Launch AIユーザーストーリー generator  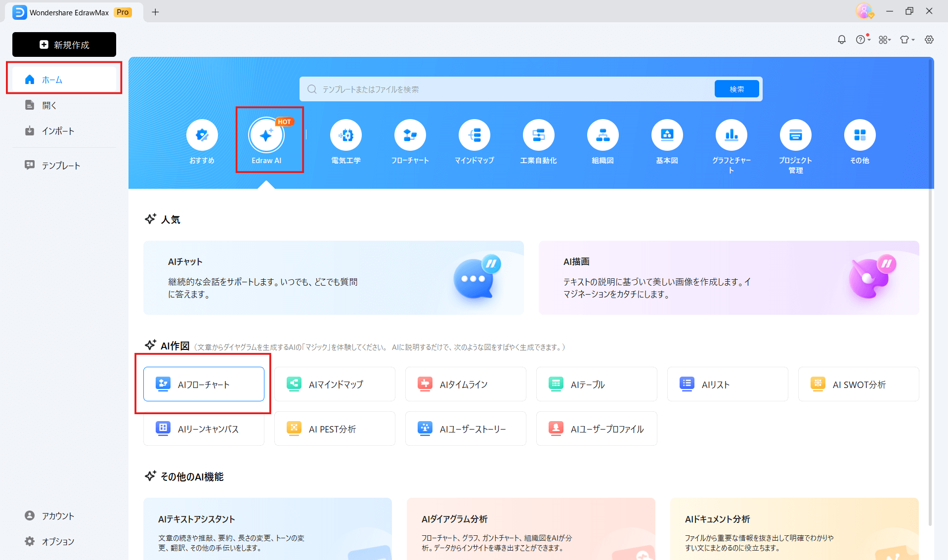point(466,429)
